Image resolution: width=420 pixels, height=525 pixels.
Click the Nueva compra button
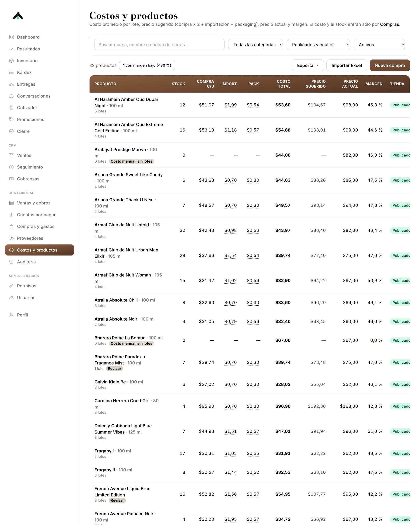(390, 65)
